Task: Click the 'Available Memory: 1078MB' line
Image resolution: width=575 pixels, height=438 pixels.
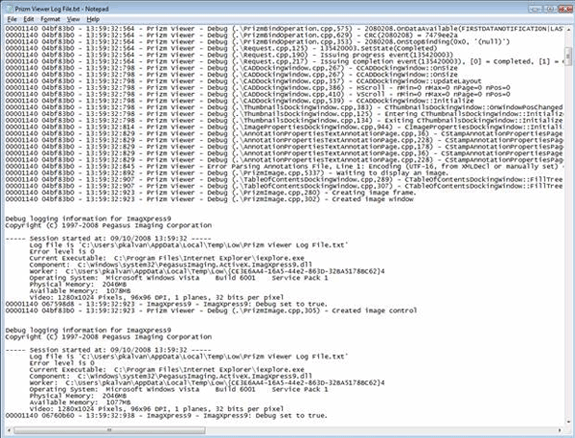Action: click(x=80, y=291)
